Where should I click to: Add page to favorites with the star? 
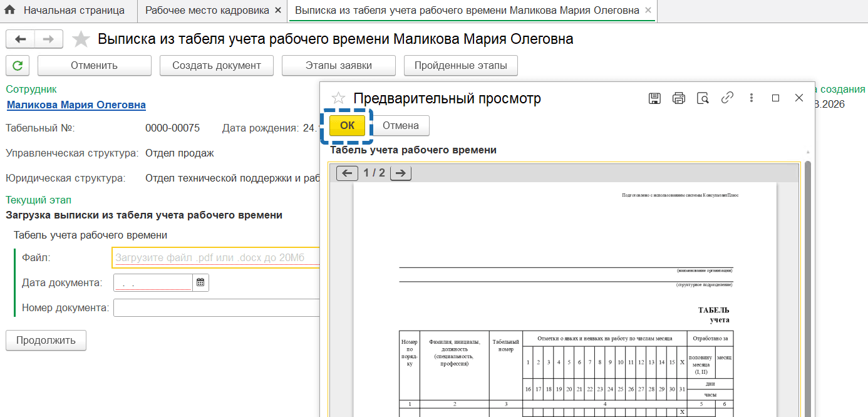81,39
